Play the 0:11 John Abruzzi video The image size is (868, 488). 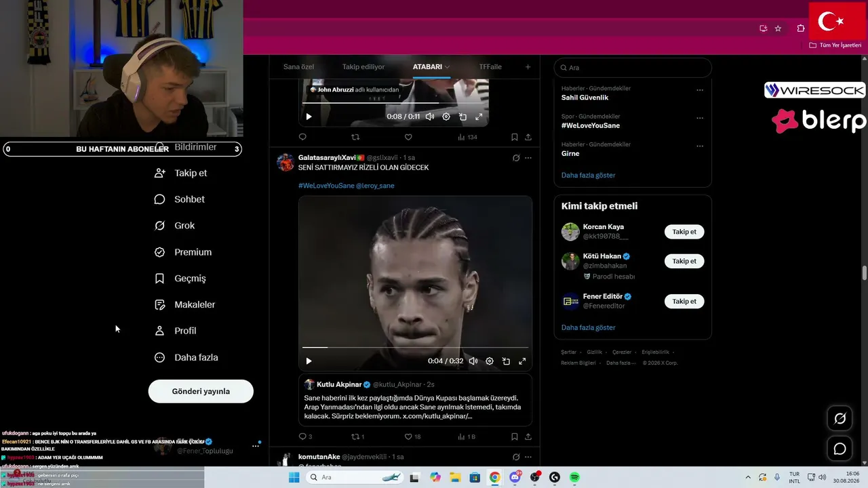click(309, 117)
